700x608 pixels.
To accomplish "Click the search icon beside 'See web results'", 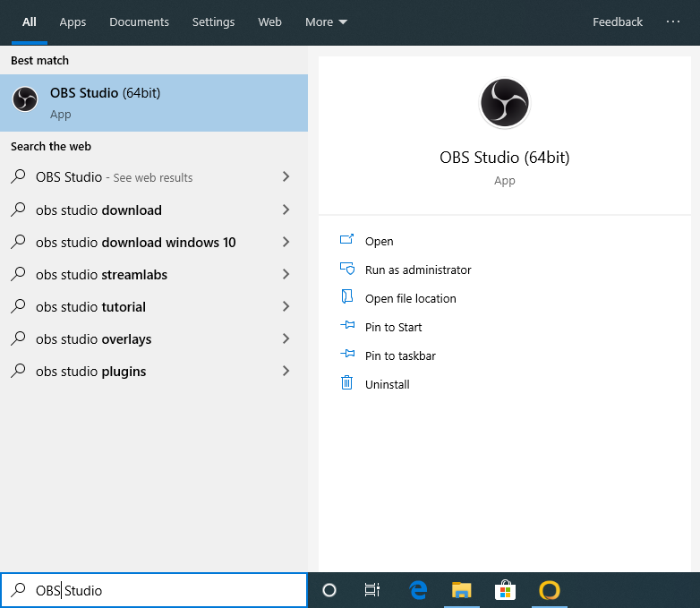I will coord(18,176).
